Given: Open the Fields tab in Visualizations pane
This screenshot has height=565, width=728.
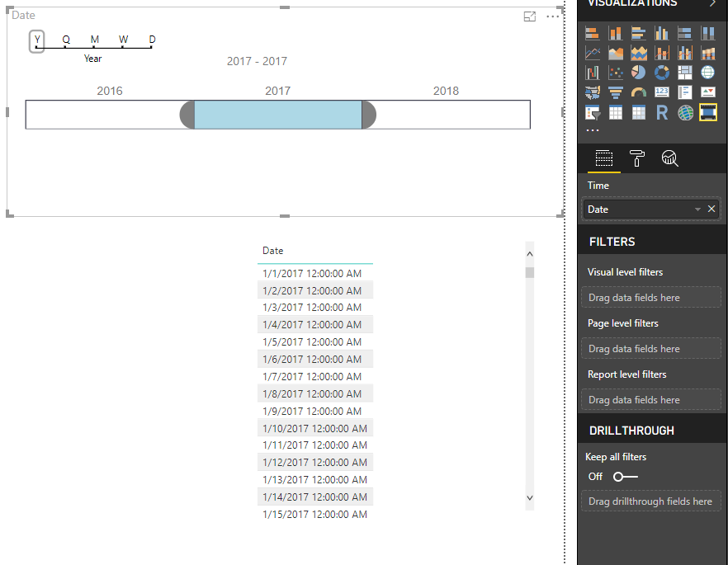Looking at the screenshot, I should tap(603, 158).
